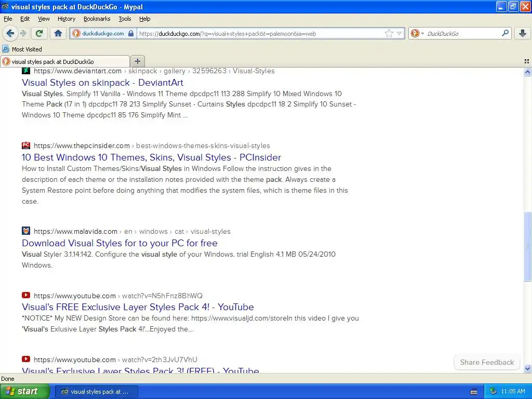This screenshot has height=399, width=532.
Task: Click the padlock security icon in address bar
Action: pos(131,33)
